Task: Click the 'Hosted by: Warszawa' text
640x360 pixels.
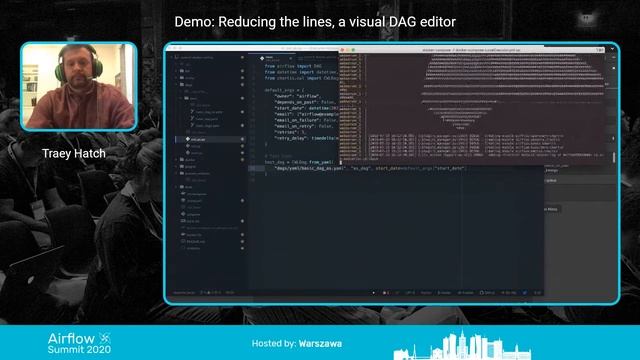Action: (x=297, y=344)
